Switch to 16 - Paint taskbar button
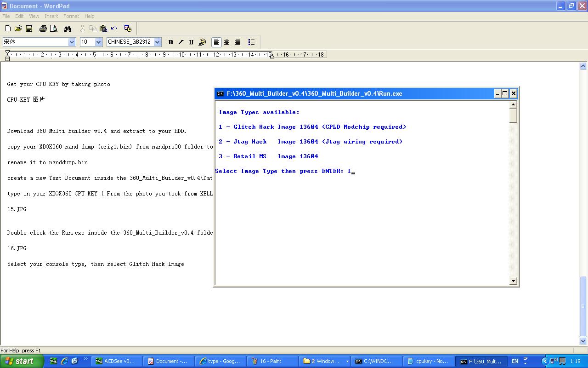Image resolution: width=588 pixels, height=368 pixels. point(271,361)
